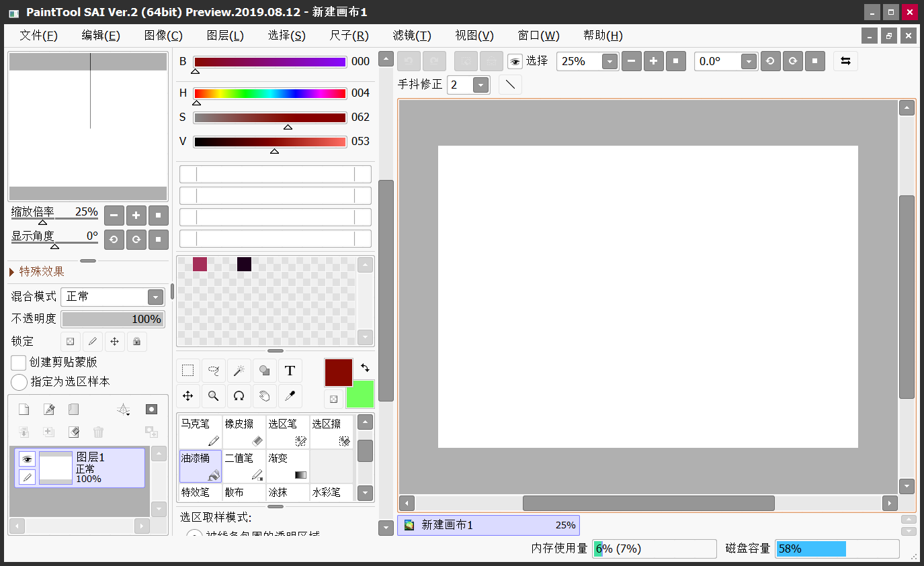The image size is (924, 566).
Task: Expand the 特殊效果 section
Action: click(38, 271)
